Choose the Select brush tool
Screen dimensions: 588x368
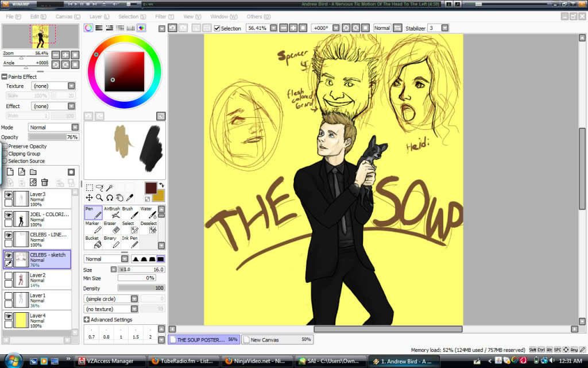click(x=130, y=227)
